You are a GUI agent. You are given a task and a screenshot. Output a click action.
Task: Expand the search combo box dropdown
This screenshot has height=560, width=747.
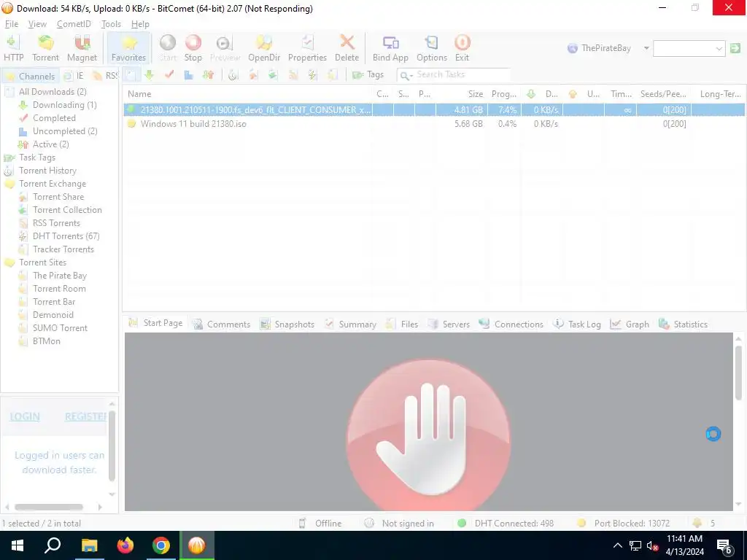coord(719,48)
